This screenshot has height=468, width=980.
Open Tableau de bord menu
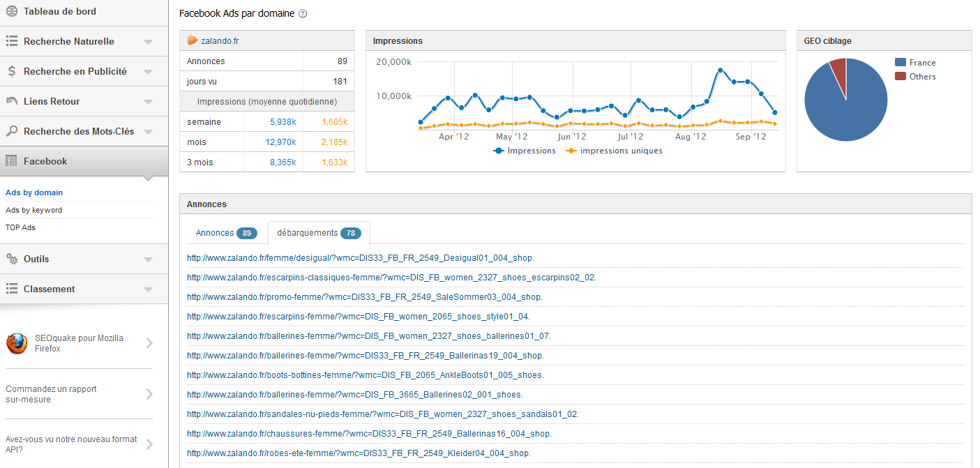(84, 12)
